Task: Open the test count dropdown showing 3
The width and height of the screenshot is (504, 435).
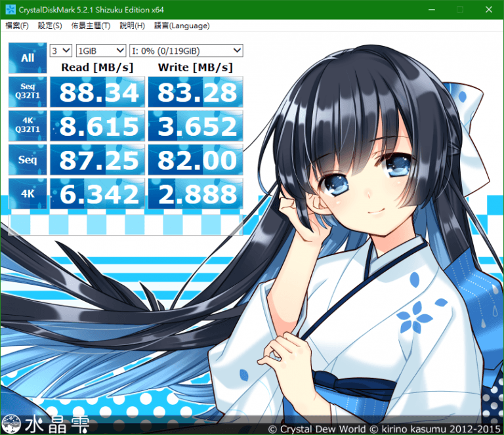Action: (61, 51)
